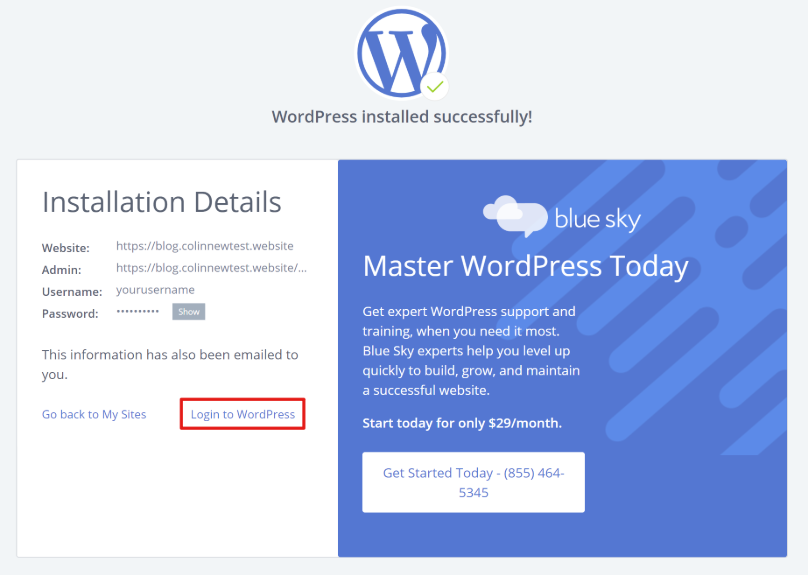Click the WordPress logo icon
Screen dimensions: 808x575
pyautogui.click(x=402, y=53)
